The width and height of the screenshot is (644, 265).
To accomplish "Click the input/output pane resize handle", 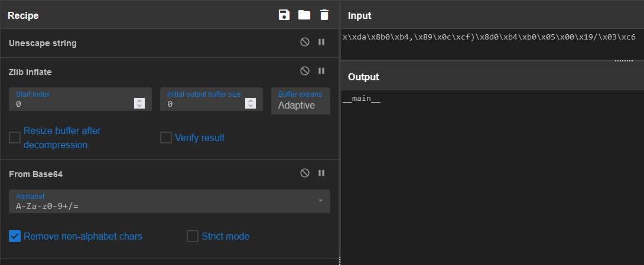I will 623,60.
